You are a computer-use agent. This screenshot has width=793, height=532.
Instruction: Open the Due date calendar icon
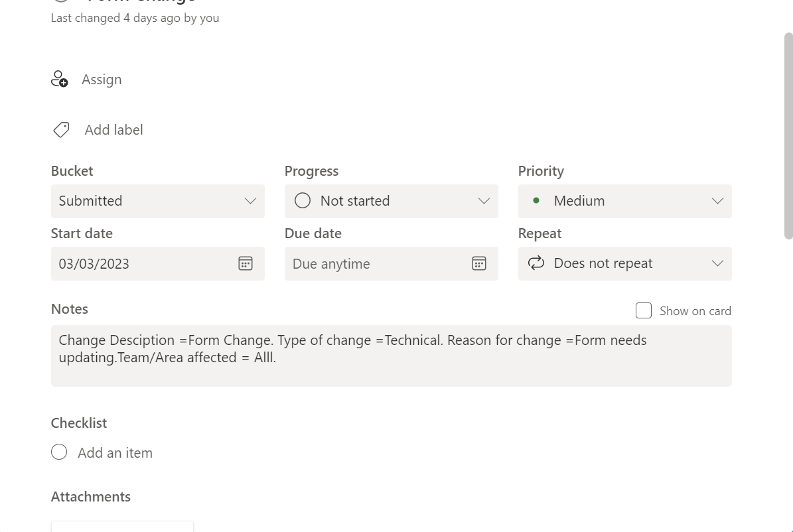click(479, 263)
